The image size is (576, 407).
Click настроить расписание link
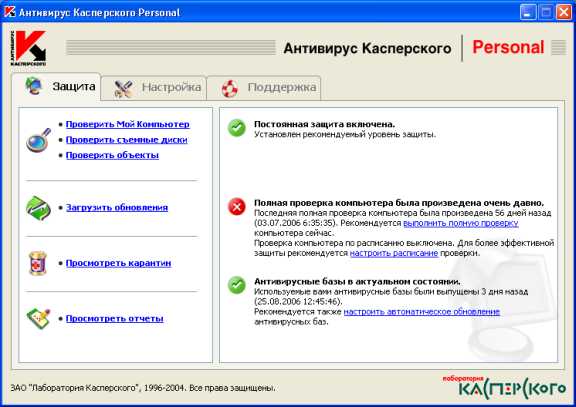(394, 253)
